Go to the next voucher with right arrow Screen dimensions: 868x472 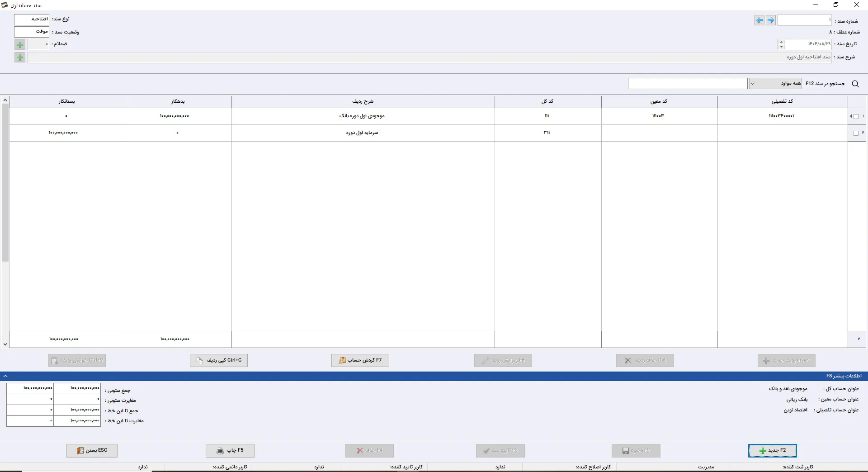click(x=771, y=20)
